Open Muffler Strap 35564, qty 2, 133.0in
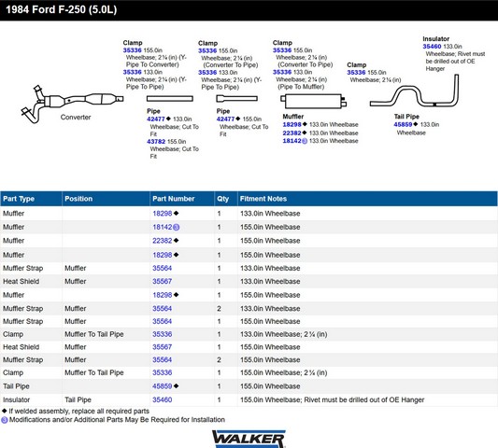 click(x=163, y=308)
